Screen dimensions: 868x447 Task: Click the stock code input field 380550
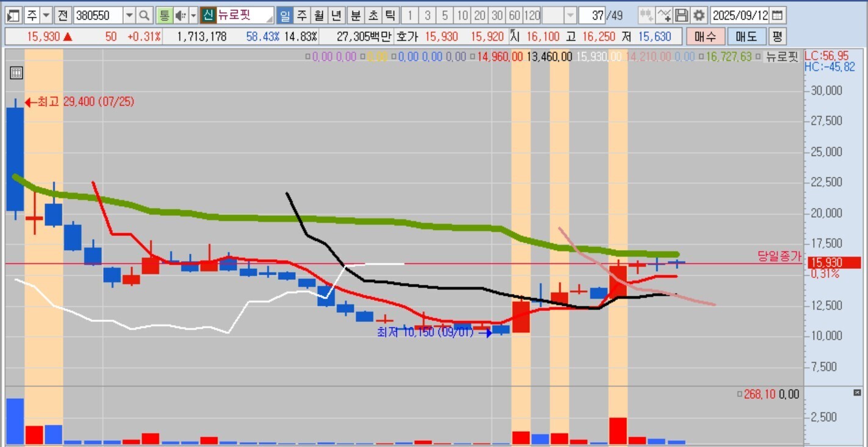tap(98, 15)
